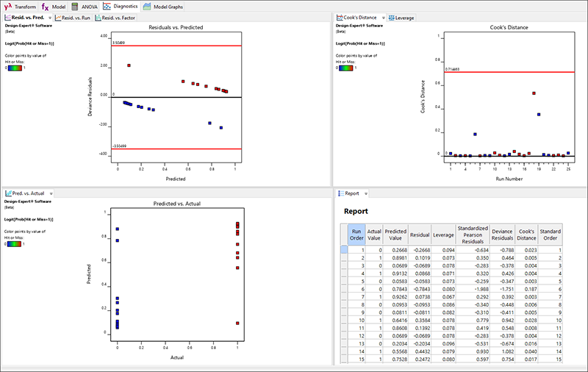This screenshot has width=588, height=372.
Task: Click the highest Cook's Distance point
Action: point(534,93)
